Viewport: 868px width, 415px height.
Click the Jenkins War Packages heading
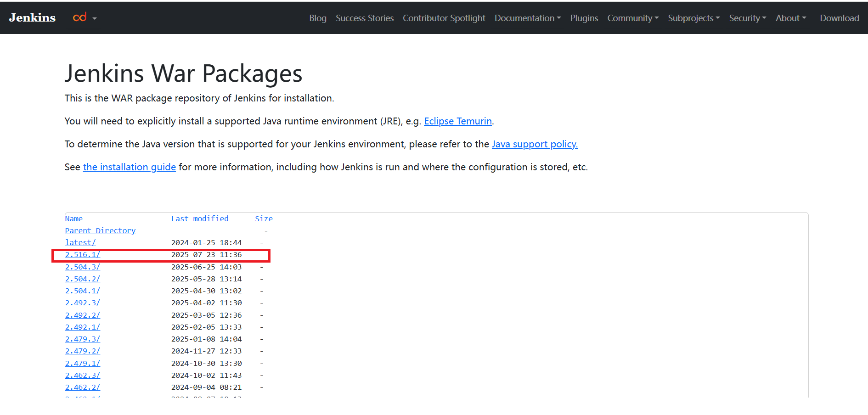183,73
